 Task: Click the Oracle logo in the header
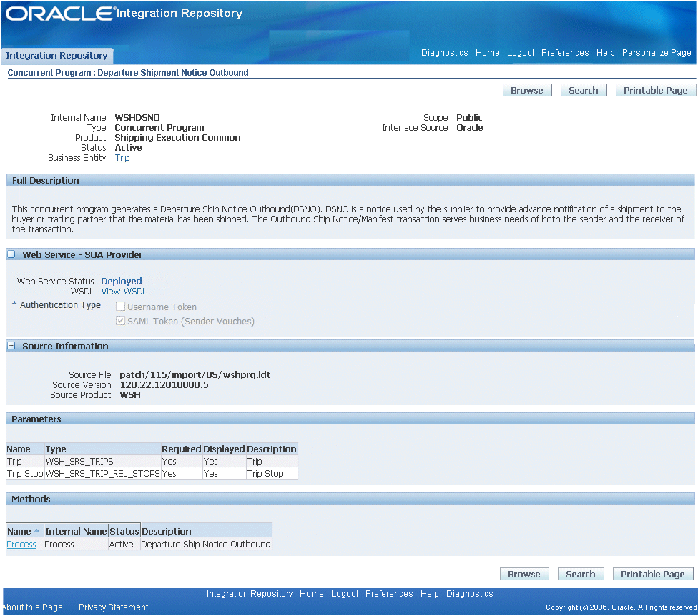[x=59, y=14]
